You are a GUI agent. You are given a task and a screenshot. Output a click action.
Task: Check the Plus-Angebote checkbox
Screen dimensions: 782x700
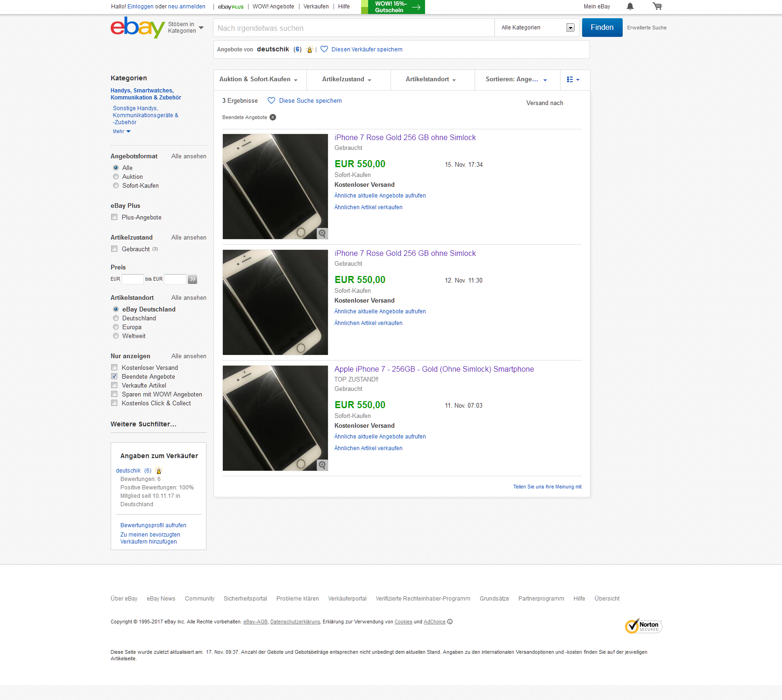click(114, 217)
